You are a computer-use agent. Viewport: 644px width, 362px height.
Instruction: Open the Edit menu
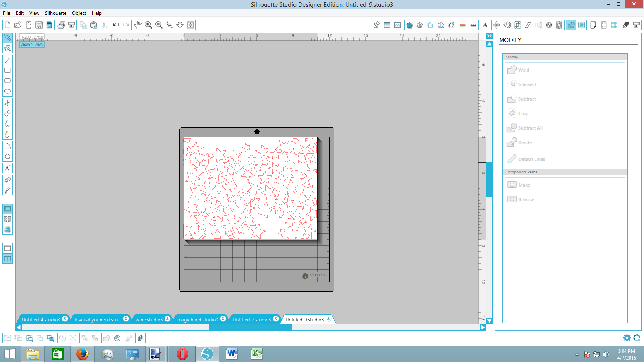click(20, 13)
